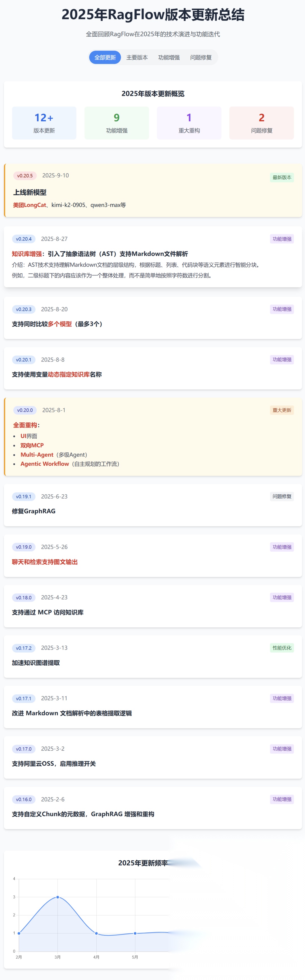
Task: Select the 全部更新 filter tab
Action: 105,58
